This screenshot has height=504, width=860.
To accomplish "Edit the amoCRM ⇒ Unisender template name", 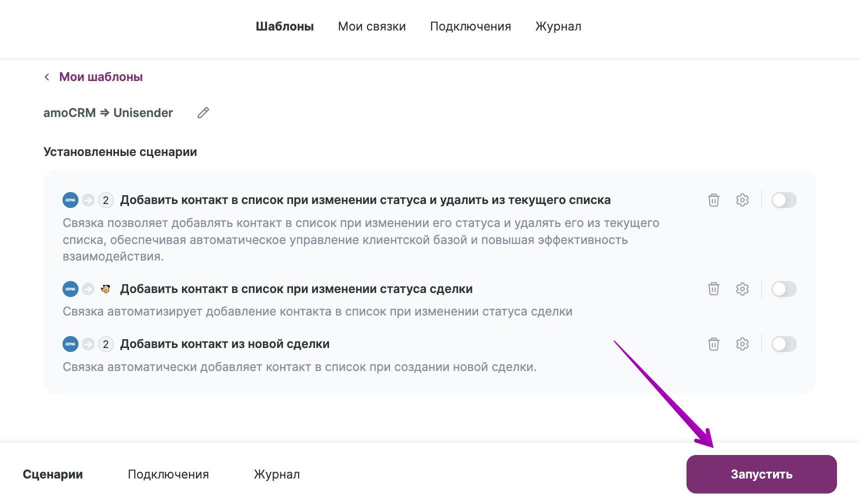I will pyautogui.click(x=203, y=113).
